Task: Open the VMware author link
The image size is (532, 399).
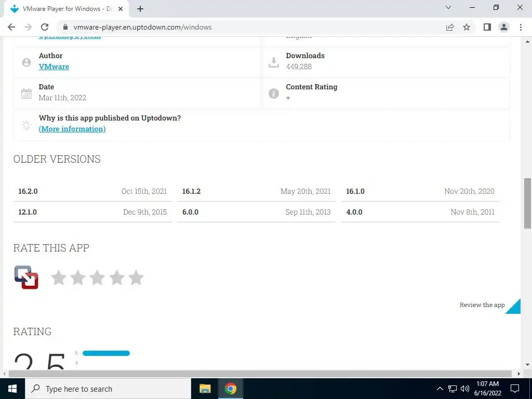Action: pos(54,66)
